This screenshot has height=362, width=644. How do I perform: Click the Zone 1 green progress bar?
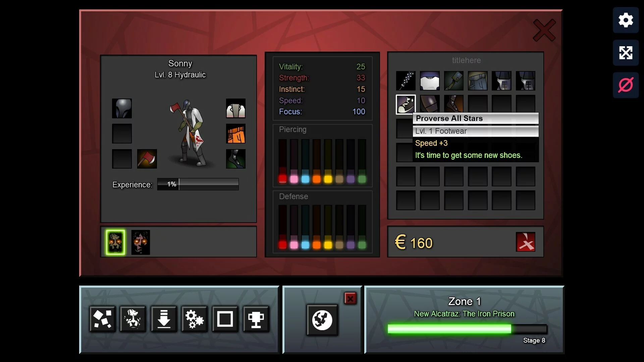pos(467,329)
